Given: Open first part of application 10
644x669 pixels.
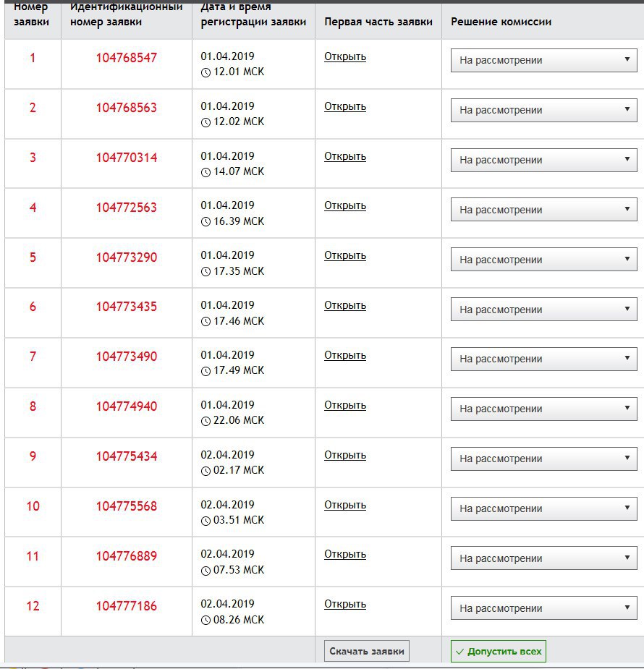Looking at the screenshot, I should point(345,505).
